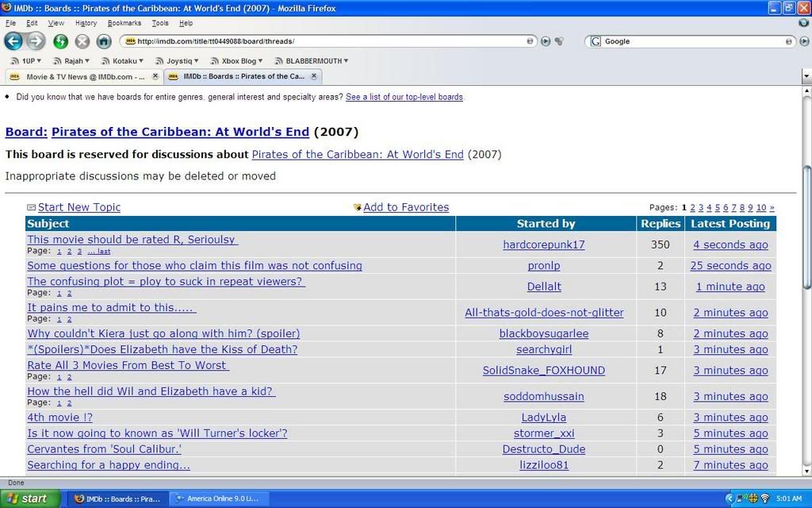This screenshot has width=812, height=508.
Task: Click the scrollbar down arrow
Action: 806,471
